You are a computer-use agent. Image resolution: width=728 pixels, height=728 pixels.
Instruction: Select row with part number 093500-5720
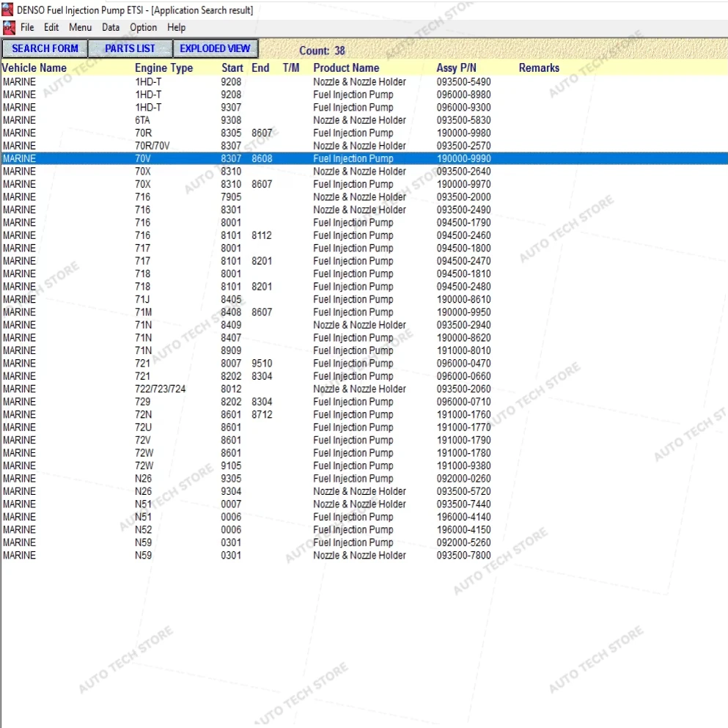(x=364, y=491)
